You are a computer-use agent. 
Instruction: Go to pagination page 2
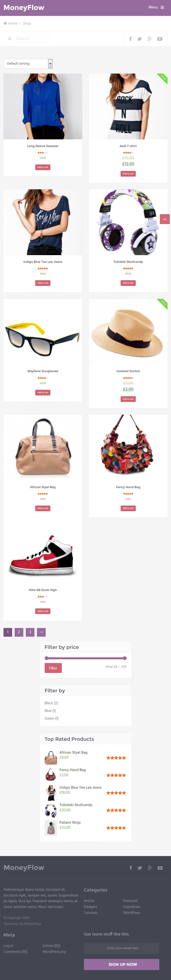(x=19, y=632)
